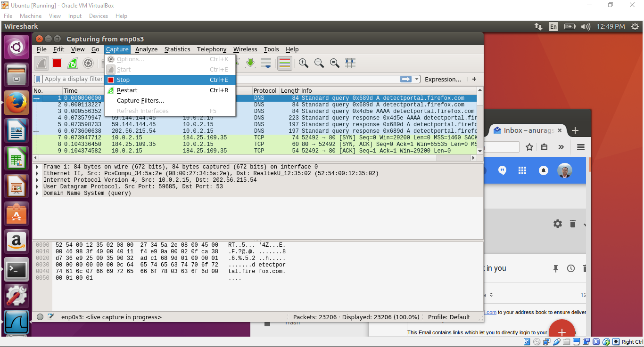
Task: Select packet 9 TCP ACK row
Action: (255, 151)
